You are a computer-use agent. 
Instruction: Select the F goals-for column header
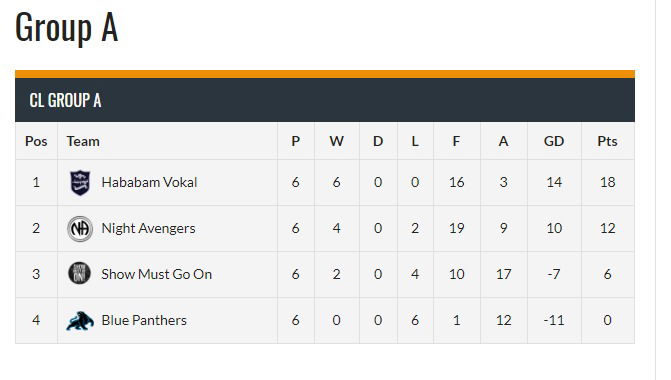tap(456, 141)
